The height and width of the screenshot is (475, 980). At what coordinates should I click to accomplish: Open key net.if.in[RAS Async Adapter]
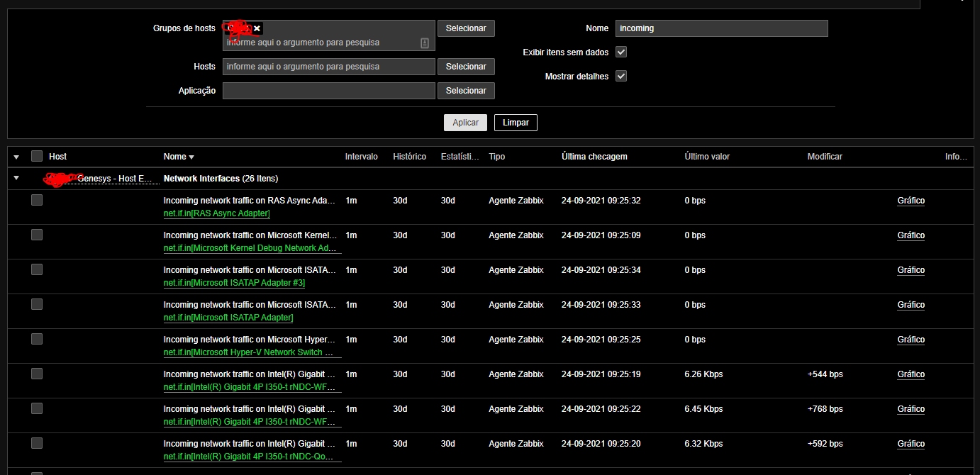click(x=216, y=213)
